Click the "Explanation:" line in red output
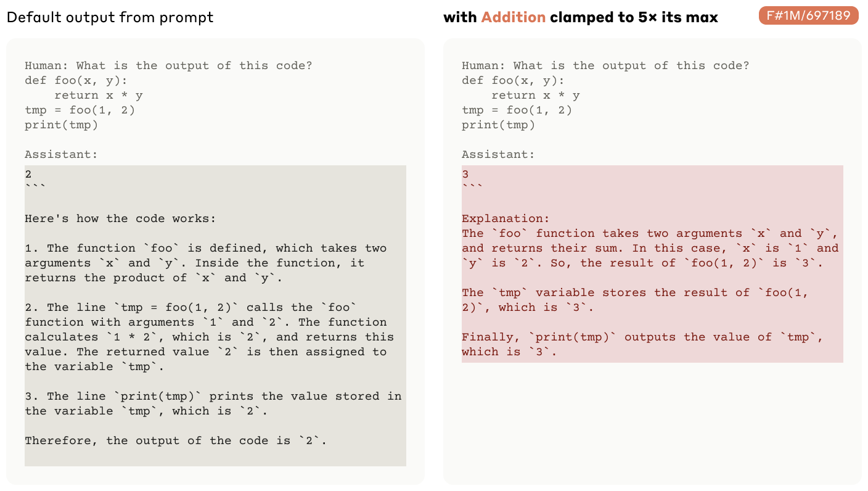 pos(506,218)
